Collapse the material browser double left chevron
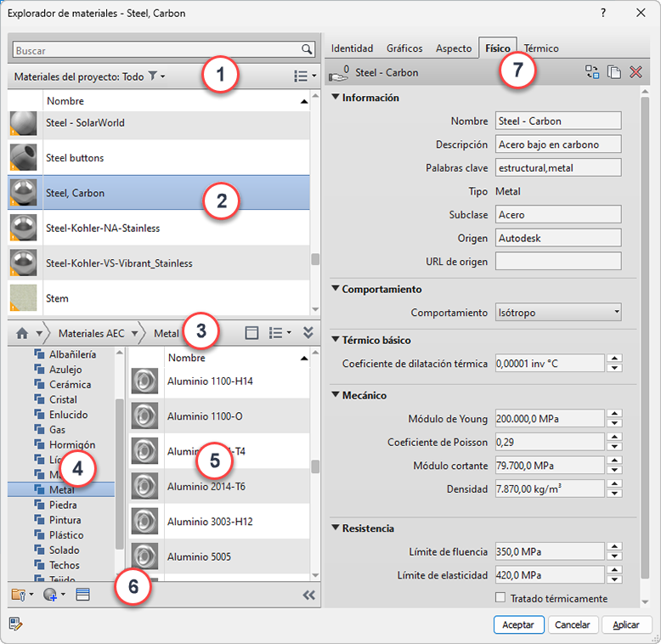This screenshot has width=661, height=644. (308, 595)
